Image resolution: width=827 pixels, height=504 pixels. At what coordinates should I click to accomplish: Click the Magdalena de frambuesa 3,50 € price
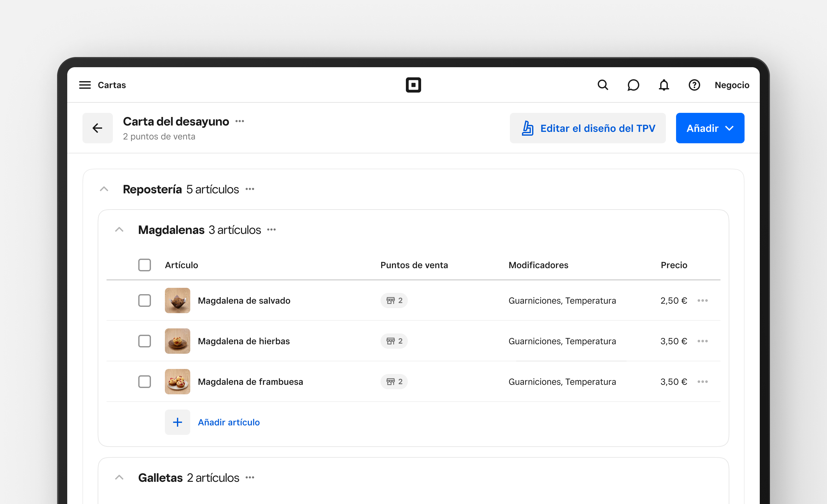point(674,382)
